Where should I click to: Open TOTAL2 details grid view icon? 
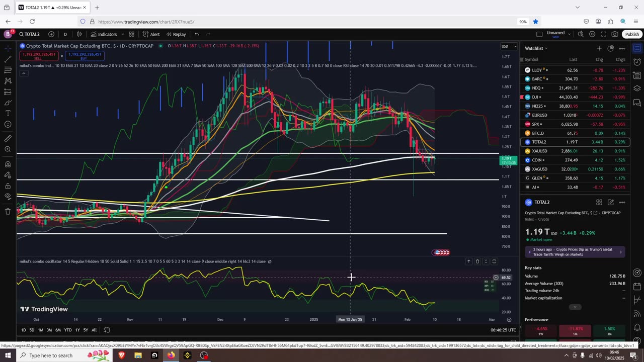coord(599,202)
